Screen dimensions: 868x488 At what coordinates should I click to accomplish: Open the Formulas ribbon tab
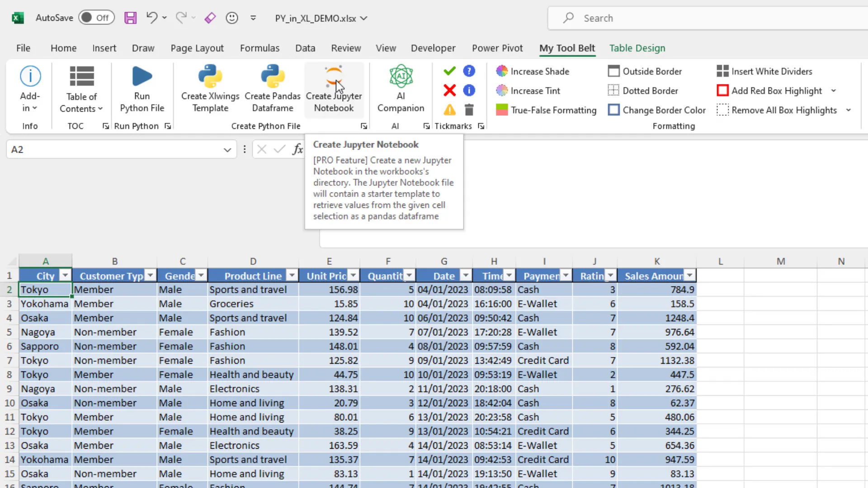click(x=260, y=48)
